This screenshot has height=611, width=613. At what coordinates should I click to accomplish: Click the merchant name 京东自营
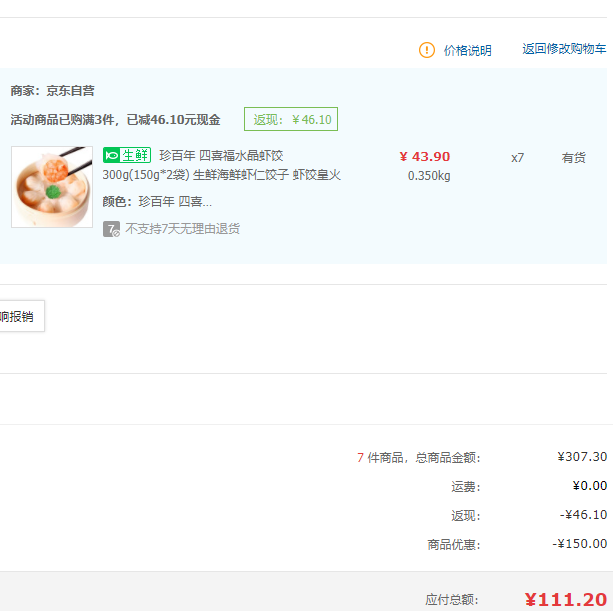click(x=70, y=91)
